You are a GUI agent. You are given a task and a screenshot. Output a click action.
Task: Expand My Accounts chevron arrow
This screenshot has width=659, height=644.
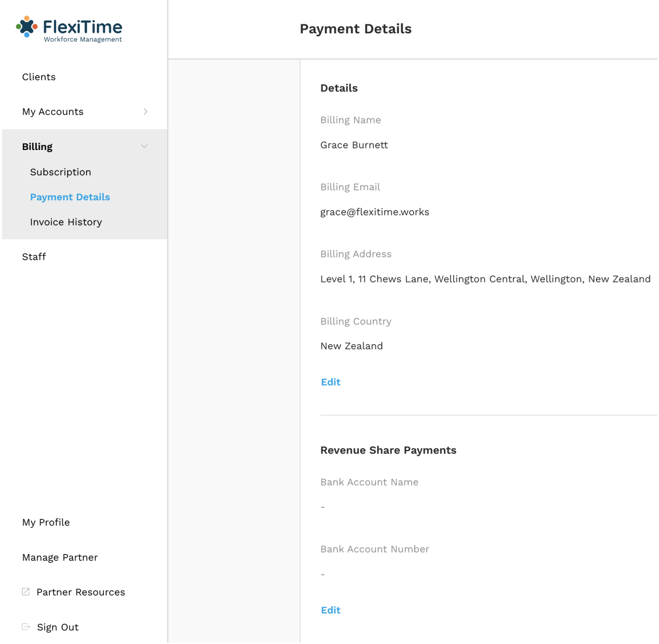[x=145, y=111]
